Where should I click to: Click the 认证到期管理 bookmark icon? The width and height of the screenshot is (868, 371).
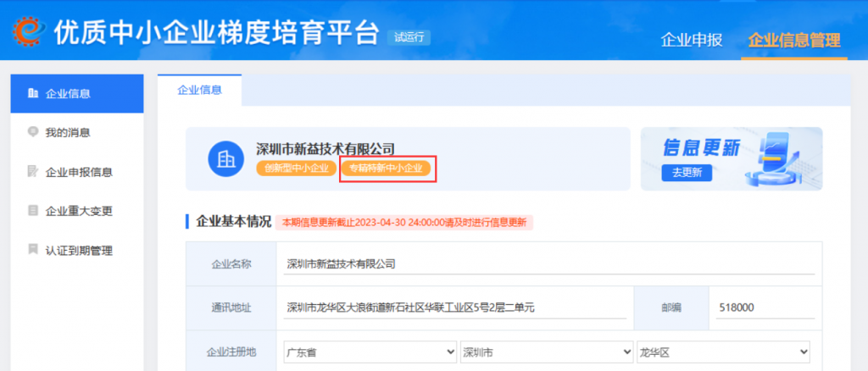(33, 250)
